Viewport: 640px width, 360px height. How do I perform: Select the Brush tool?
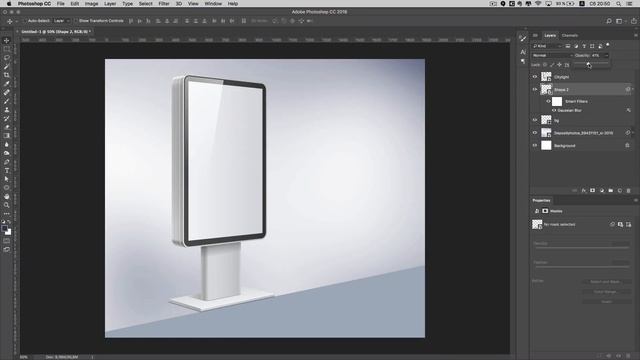(x=7, y=101)
